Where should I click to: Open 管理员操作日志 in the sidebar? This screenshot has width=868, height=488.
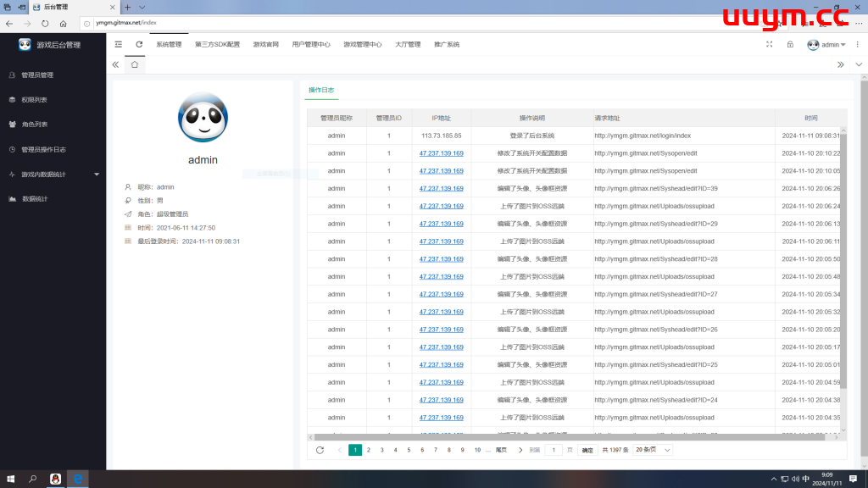[43, 149]
